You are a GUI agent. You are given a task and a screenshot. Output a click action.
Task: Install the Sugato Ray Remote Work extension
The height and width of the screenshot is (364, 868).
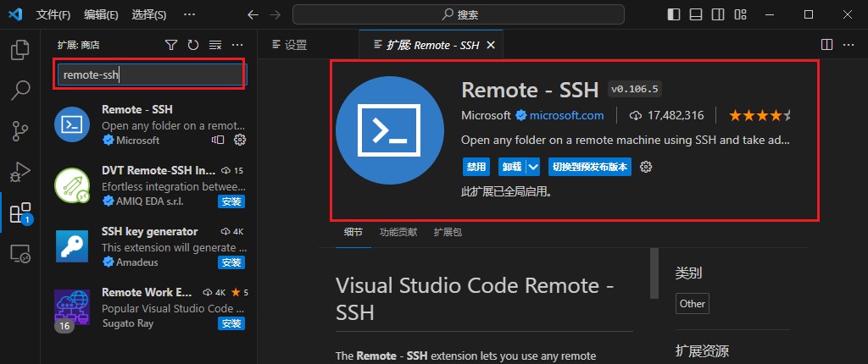pos(231,323)
